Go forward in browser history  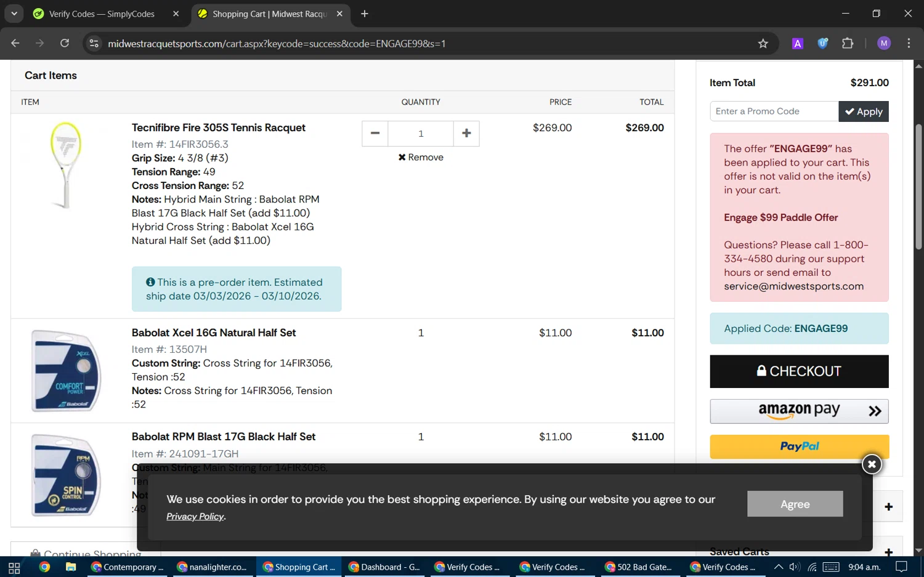(x=40, y=43)
